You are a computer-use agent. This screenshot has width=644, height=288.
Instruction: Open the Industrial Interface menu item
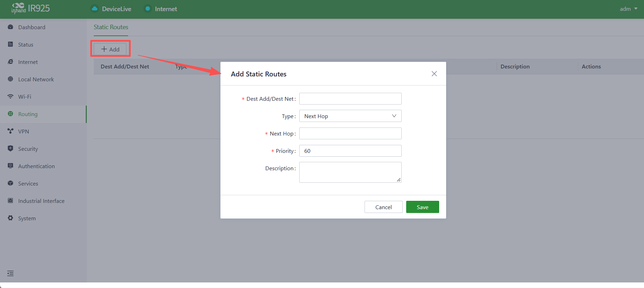[x=43, y=201]
